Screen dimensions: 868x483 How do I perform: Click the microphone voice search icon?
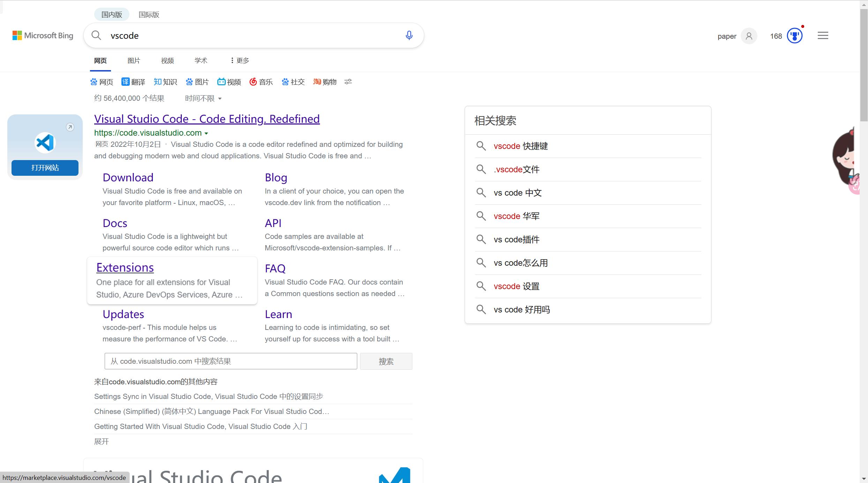tap(409, 35)
